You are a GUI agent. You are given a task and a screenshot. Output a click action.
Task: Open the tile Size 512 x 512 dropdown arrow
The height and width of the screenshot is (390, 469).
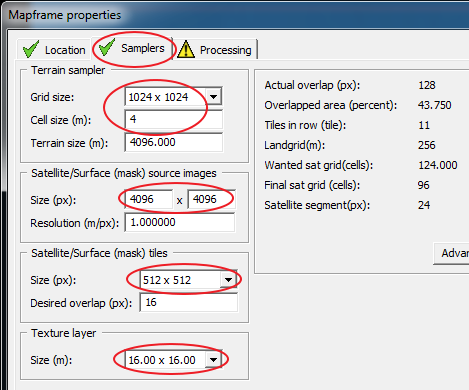coord(228,280)
